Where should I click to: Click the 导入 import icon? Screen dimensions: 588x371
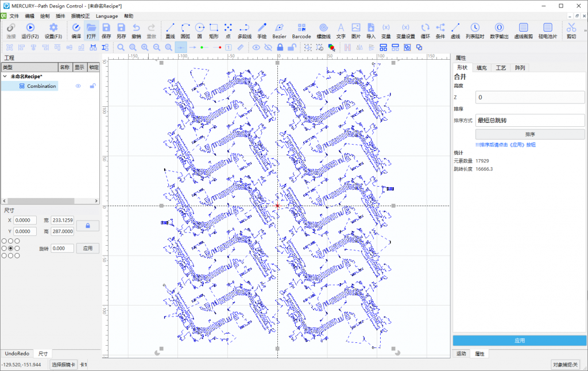tap(371, 28)
